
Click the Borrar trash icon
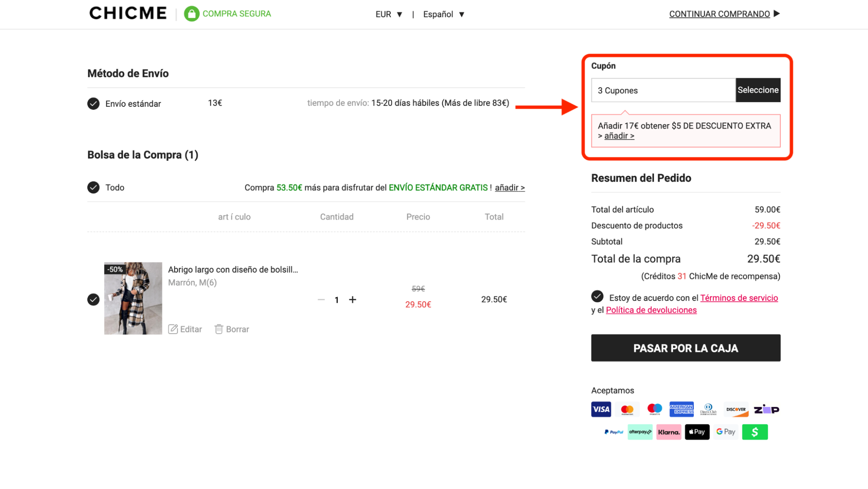tap(219, 329)
